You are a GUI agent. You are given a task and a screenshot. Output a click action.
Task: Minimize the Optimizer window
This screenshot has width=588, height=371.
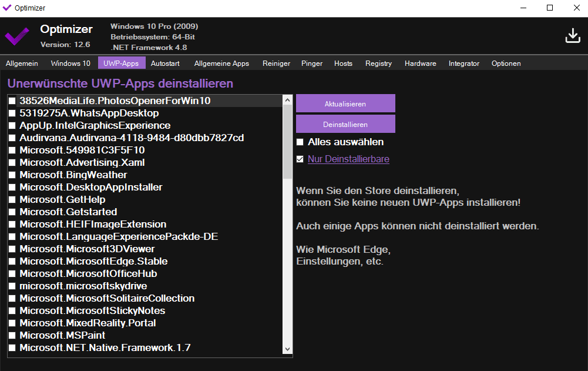click(x=523, y=8)
